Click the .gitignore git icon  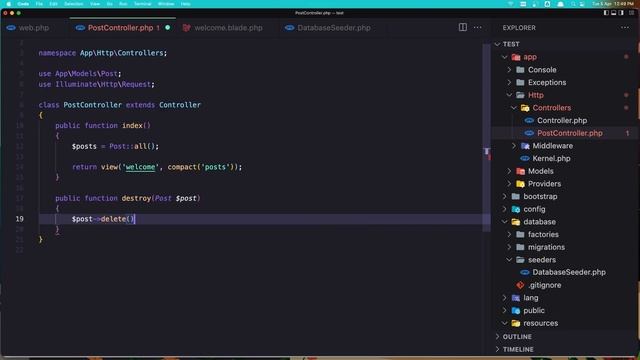520,285
